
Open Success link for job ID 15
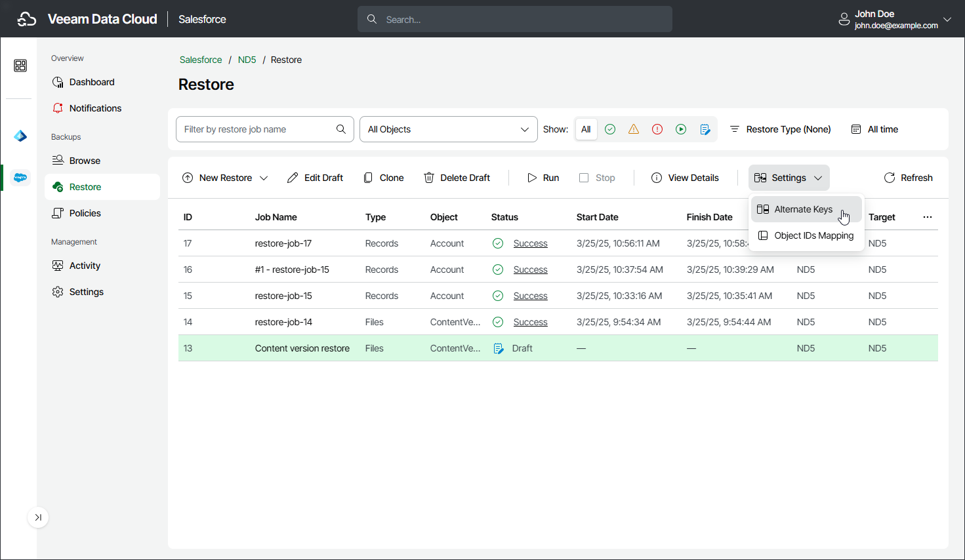(x=530, y=296)
